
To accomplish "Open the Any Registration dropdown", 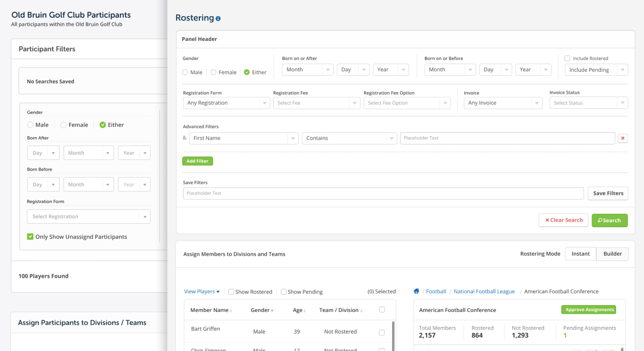I will 226,103.
